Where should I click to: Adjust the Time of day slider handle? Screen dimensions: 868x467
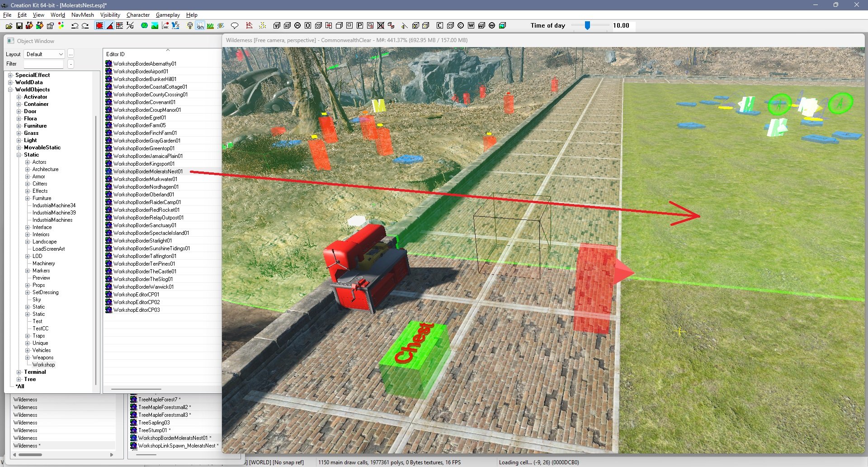point(587,26)
